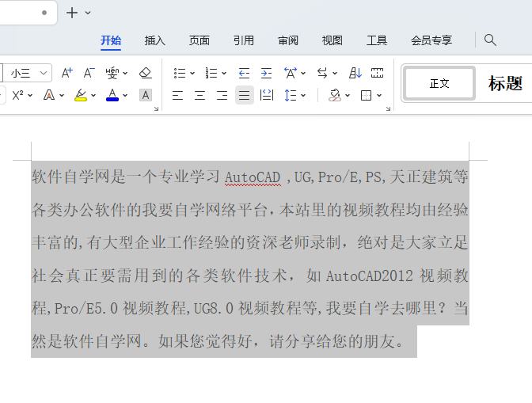This screenshot has width=532, height=403.
Task: Click the borders icon
Action: coord(366,95)
